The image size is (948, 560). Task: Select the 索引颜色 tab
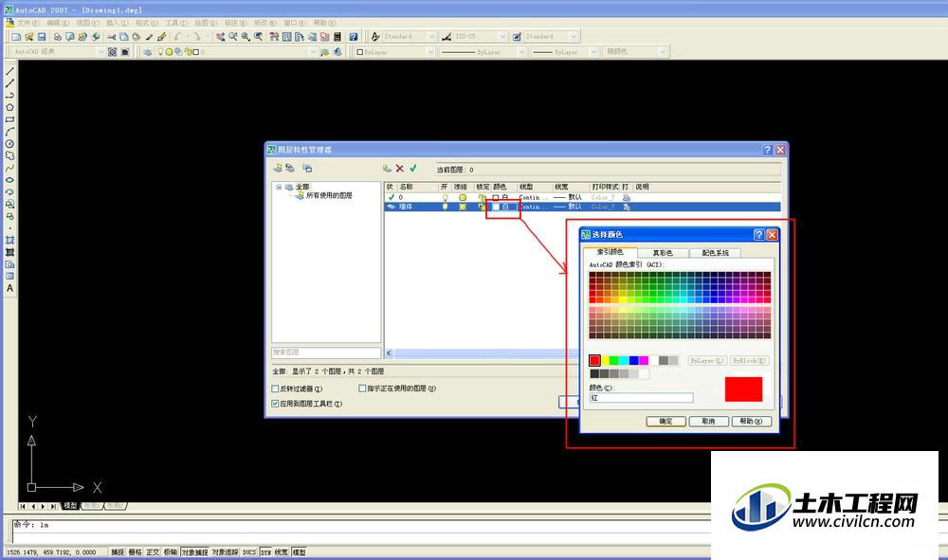coord(610,252)
